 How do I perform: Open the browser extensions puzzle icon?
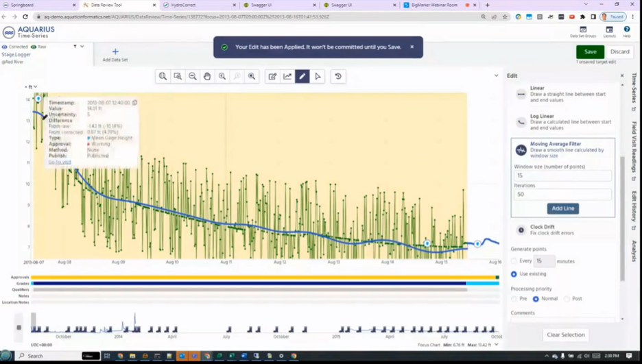pos(582,16)
